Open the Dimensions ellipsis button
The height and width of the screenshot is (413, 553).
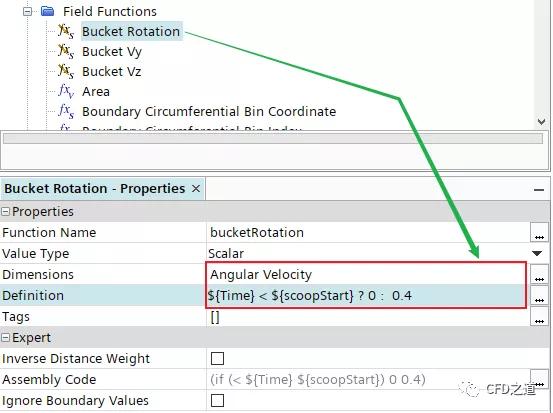coord(539,274)
